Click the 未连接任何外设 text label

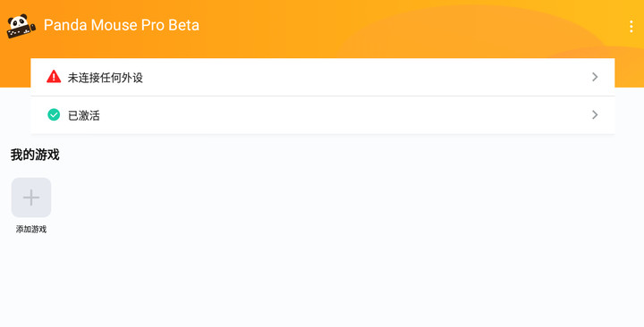(106, 78)
